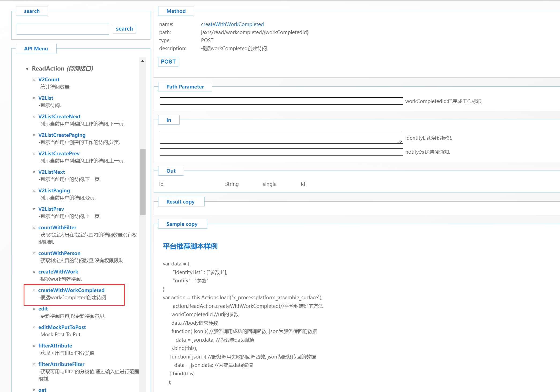This screenshot has height=392, width=560.
Task: Open countWithPerson API entry
Action: point(59,253)
